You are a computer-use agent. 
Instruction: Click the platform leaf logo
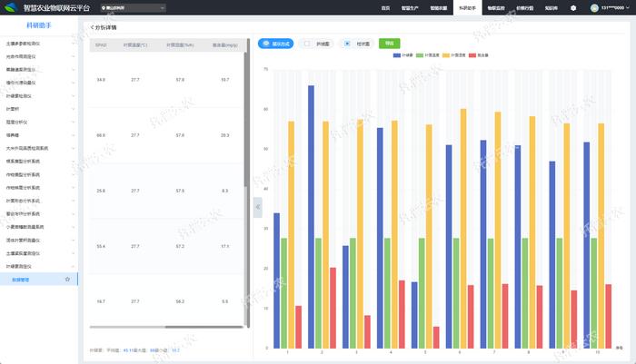pyautogui.click(x=11, y=7)
